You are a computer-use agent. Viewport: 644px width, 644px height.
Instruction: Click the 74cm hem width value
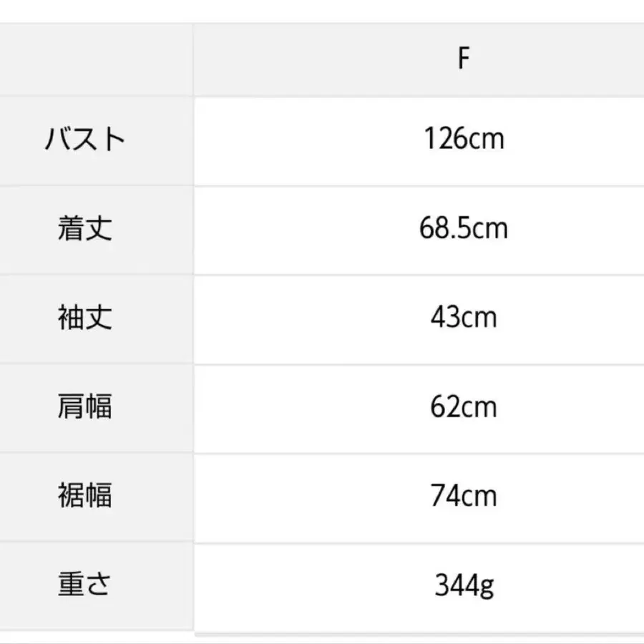click(464, 496)
